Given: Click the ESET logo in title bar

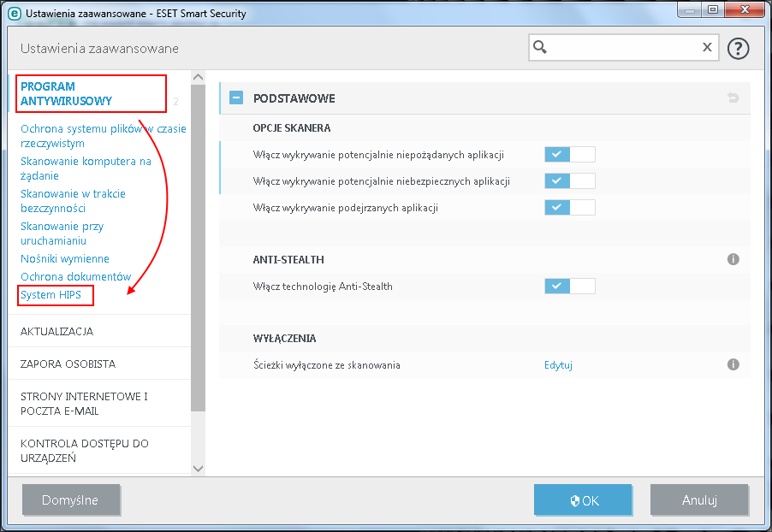Looking at the screenshot, I should (14, 13).
